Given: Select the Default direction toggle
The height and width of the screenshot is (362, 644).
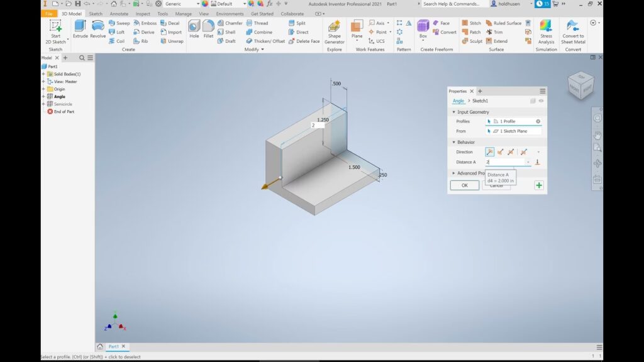Looking at the screenshot, I should [x=489, y=151].
